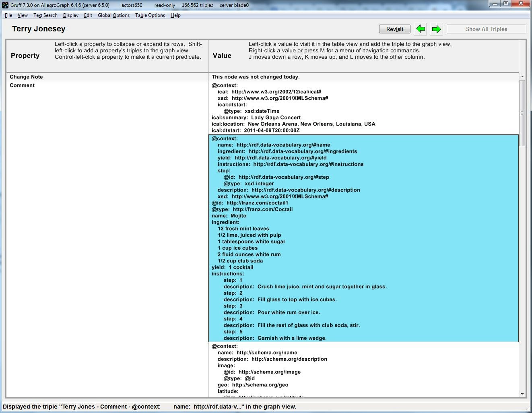Open the Text Search menu
This screenshot has width=532, height=413.
[45, 15]
